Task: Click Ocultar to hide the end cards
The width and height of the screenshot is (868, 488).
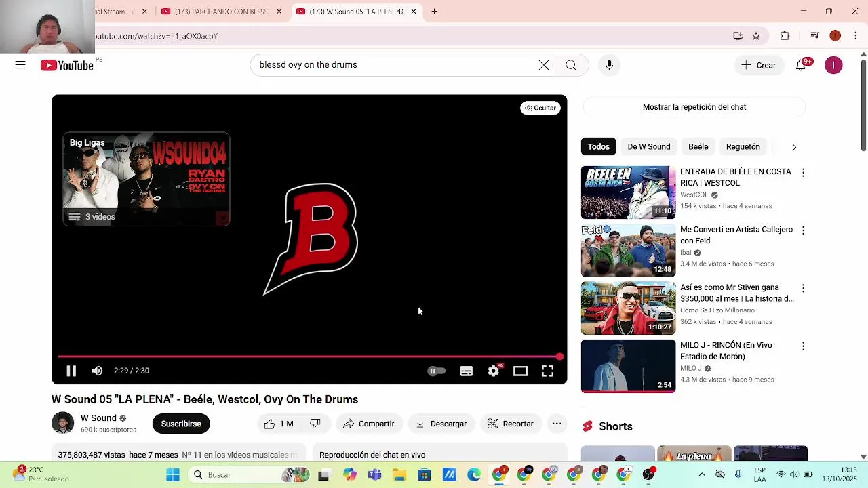Action: click(x=540, y=108)
